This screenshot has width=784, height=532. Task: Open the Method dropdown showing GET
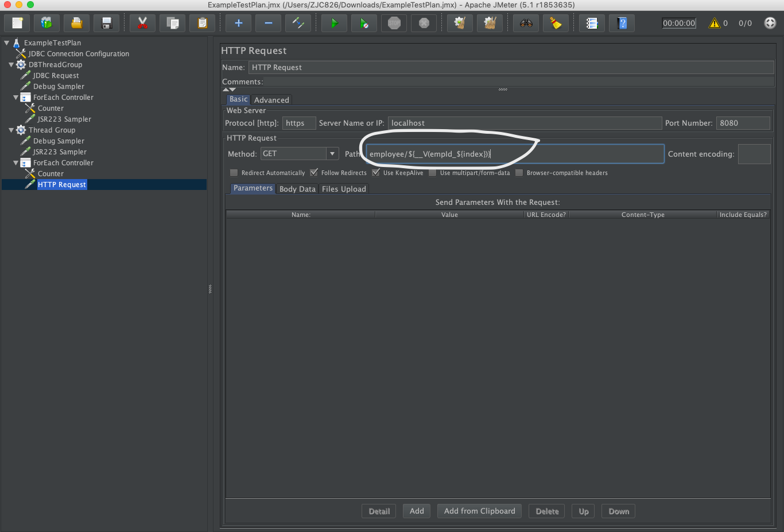click(300, 154)
